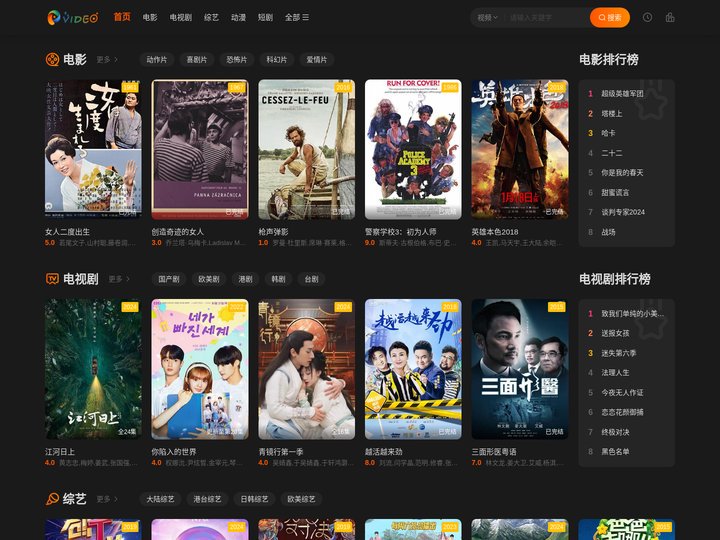Open ranked movie 你是我的春天
720x540 pixels.
[622, 173]
